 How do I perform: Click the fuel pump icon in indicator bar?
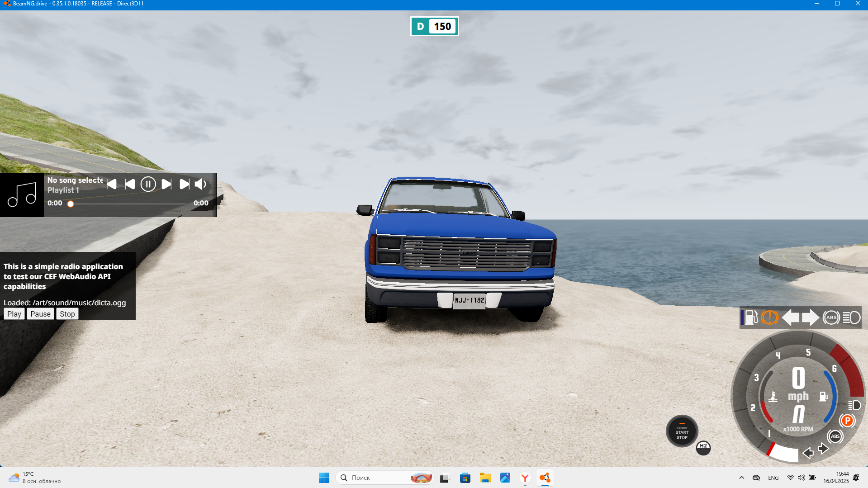(x=750, y=317)
